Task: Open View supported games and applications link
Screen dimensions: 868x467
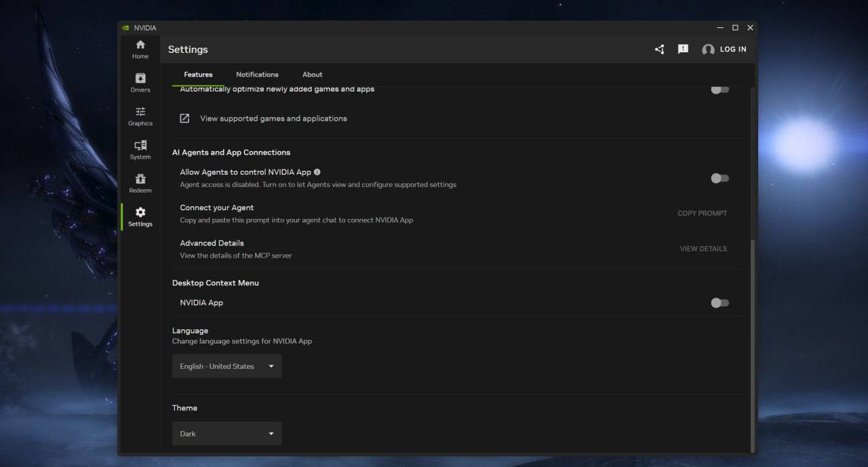Action: (273, 119)
